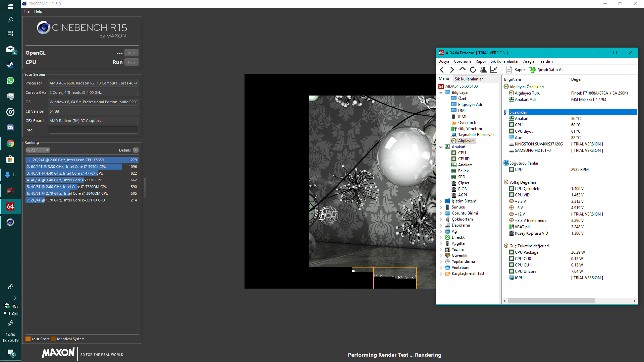
Task: Expand the İşletim Sistemi tree node
Action: point(441,201)
